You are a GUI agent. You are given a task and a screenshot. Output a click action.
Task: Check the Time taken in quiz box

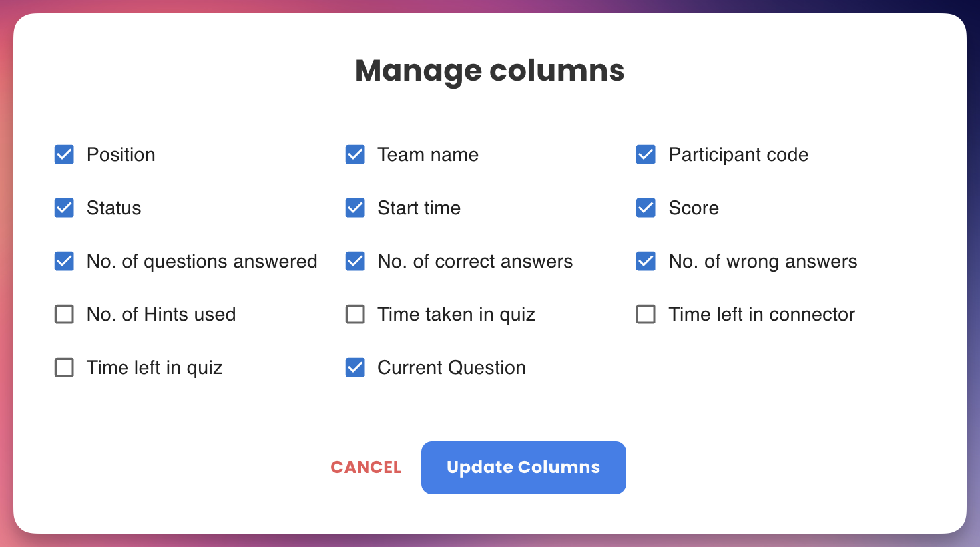tap(355, 314)
